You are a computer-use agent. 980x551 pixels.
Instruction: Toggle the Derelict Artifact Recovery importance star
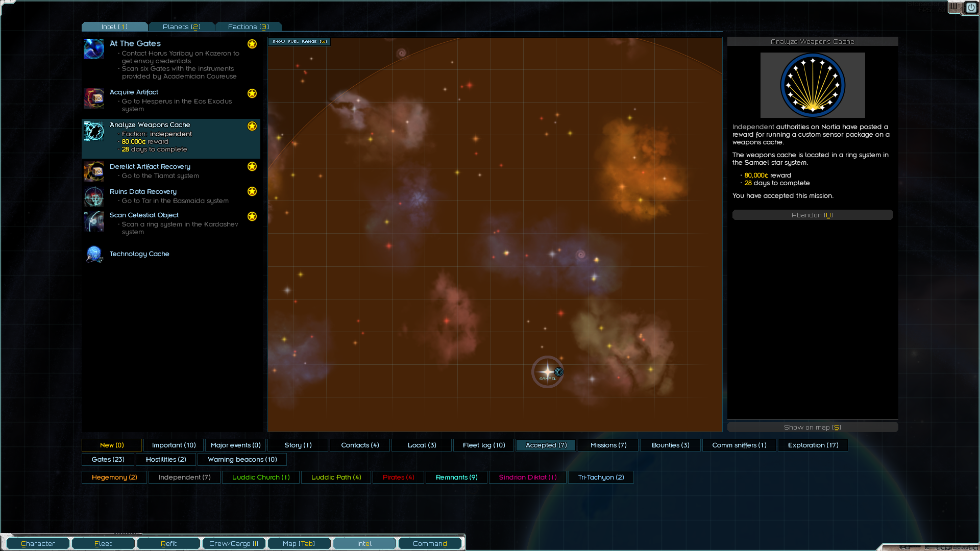pyautogui.click(x=252, y=166)
